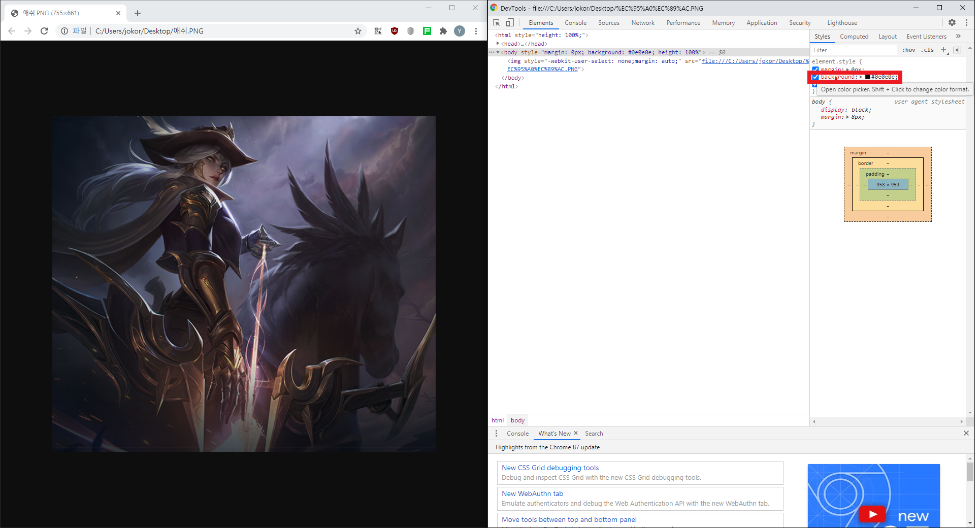Open Move tools between top and bottom panel link
The height and width of the screenshot is (528, 980).
pos(569,519)
